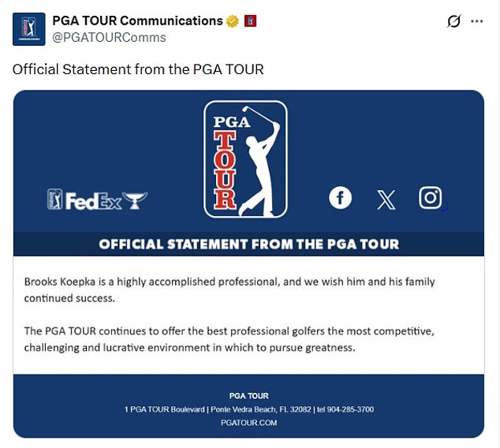Click the X logo icon in the statement
The height and width of the screenshot is (448, 500).
(386, 199)
